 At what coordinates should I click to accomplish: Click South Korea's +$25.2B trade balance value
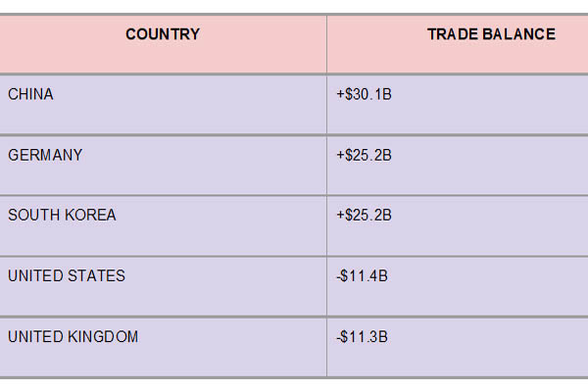(x=364, y=215)
